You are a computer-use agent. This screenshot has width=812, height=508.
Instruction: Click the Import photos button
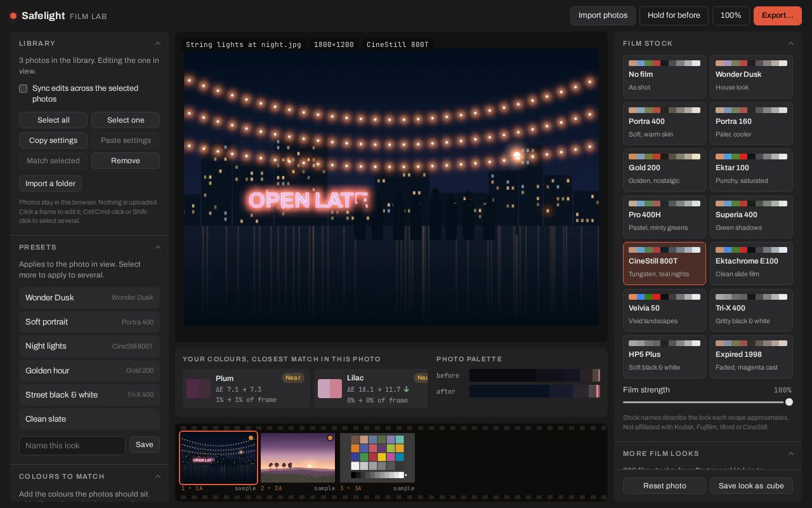[603, 15]
